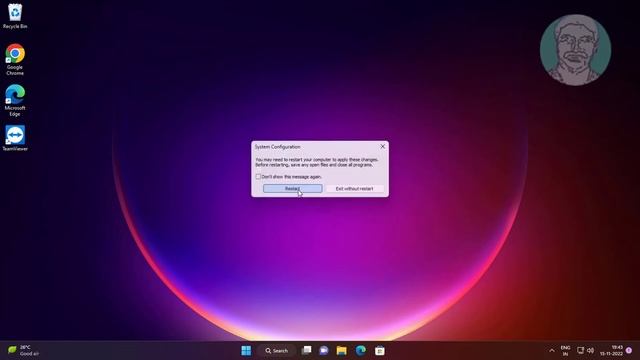The image size is (640, 360).
Task: Click the taskbar Search box
Action: 277,351
